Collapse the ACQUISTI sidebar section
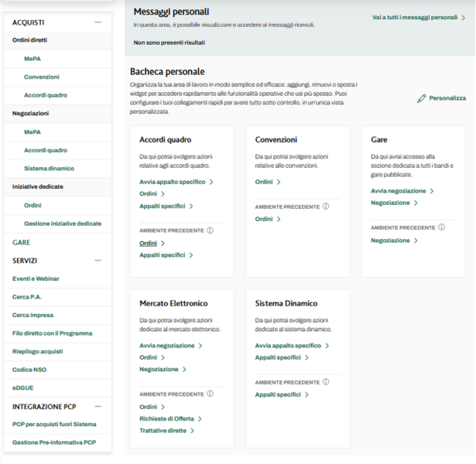This screenshot has width=476, height=464. click(x=98, y=22)
